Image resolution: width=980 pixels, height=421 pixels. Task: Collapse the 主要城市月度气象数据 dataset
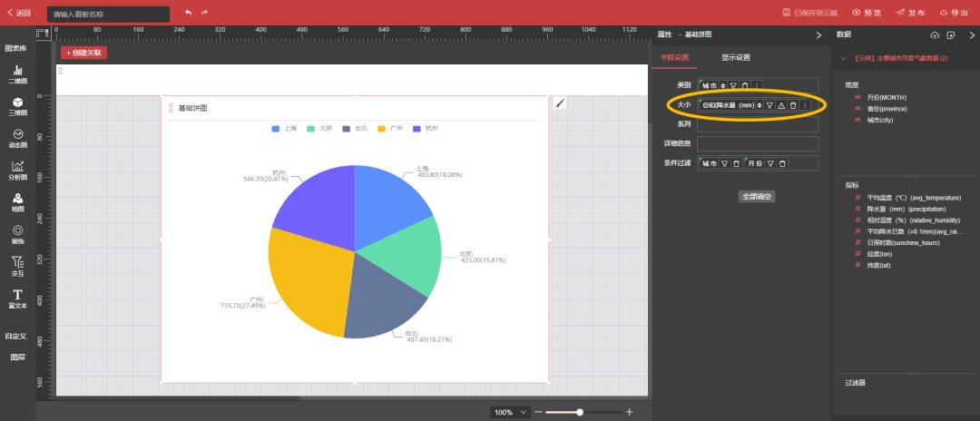pos(844,58)
